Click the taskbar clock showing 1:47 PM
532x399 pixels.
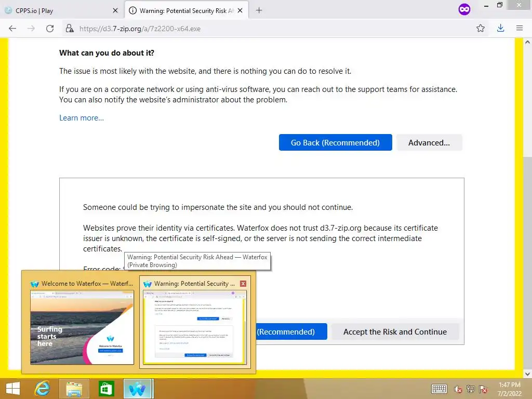click(509, 389)
